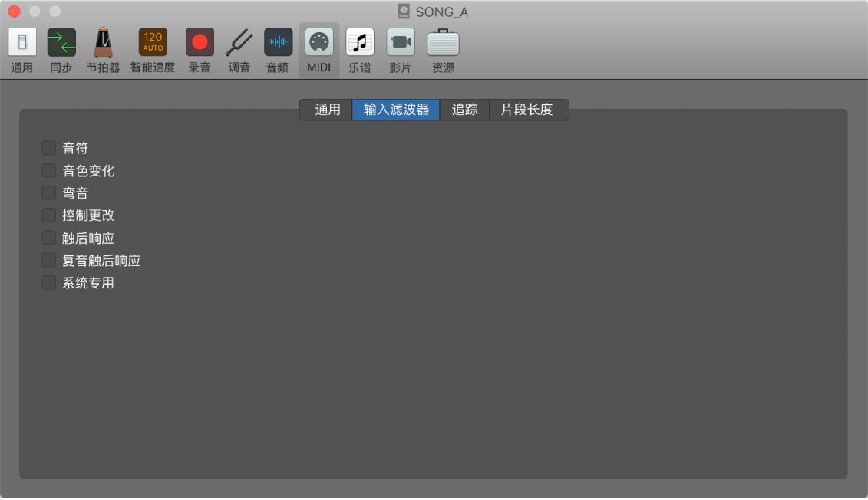The image size is (868, 500).
Task: Open the 音频 Audio settings icon
Action: click(278, 42)
